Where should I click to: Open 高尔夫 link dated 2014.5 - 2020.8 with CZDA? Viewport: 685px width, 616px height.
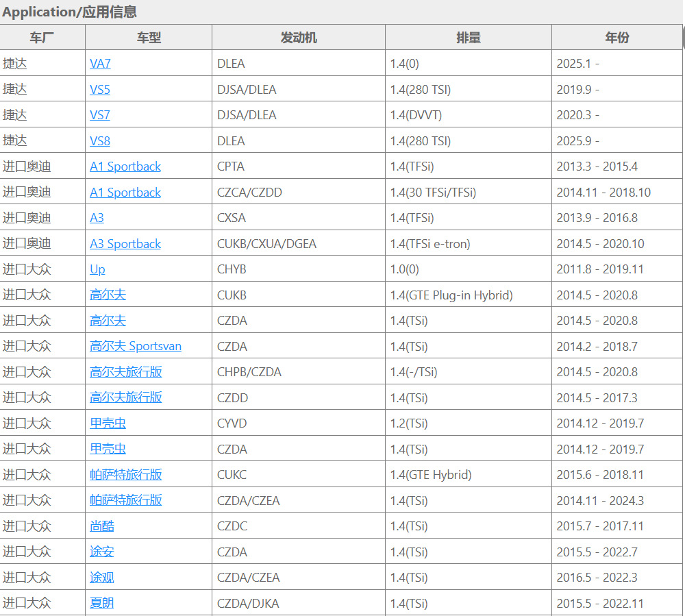pyautogui.click(x=108, y=321)
